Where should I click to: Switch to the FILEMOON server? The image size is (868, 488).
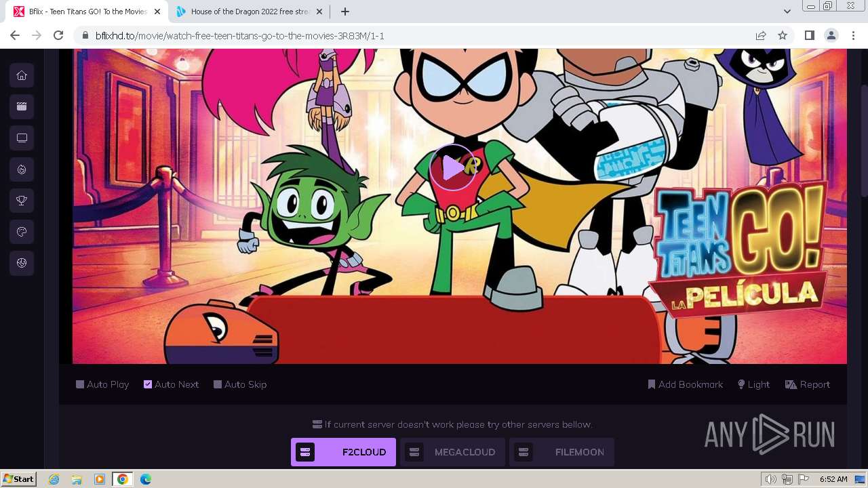561,452
